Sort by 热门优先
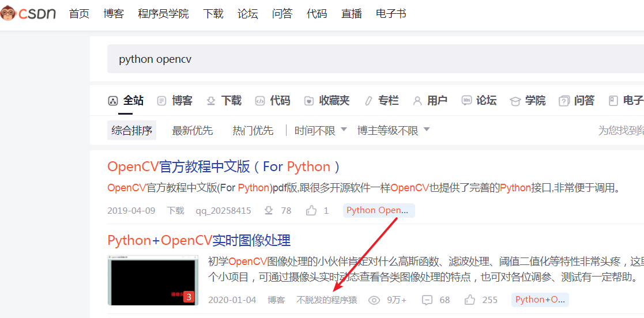The height and width of the screenshot is (318, 644). (x=253, y=130)
